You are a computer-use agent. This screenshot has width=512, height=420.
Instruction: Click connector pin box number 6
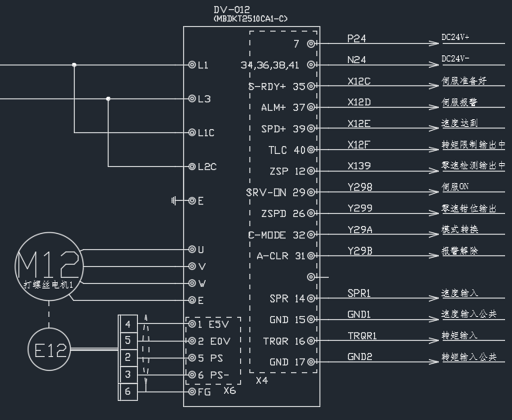click(x=129, y=392)
